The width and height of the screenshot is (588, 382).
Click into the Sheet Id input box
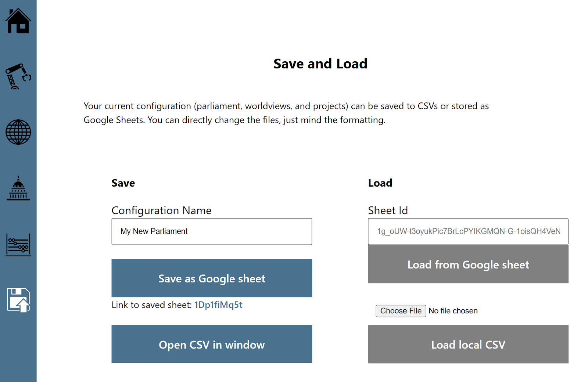[468, 231]
